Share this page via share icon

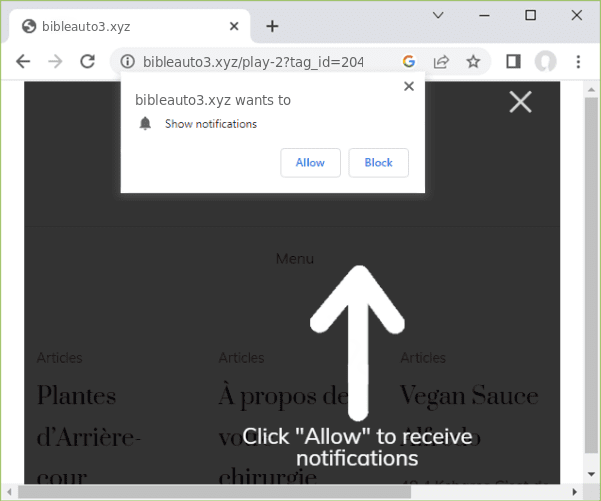coord(441,62)
